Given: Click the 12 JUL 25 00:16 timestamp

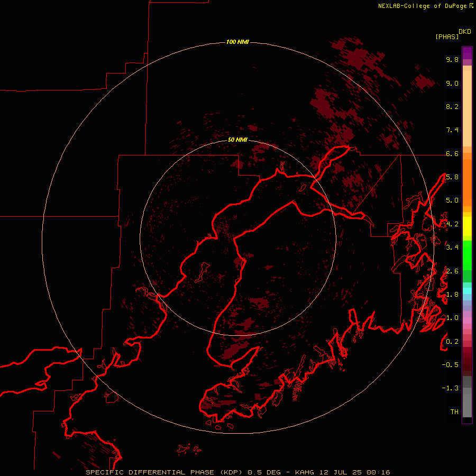Looking at the screenshot, I should tap(354, 472).
